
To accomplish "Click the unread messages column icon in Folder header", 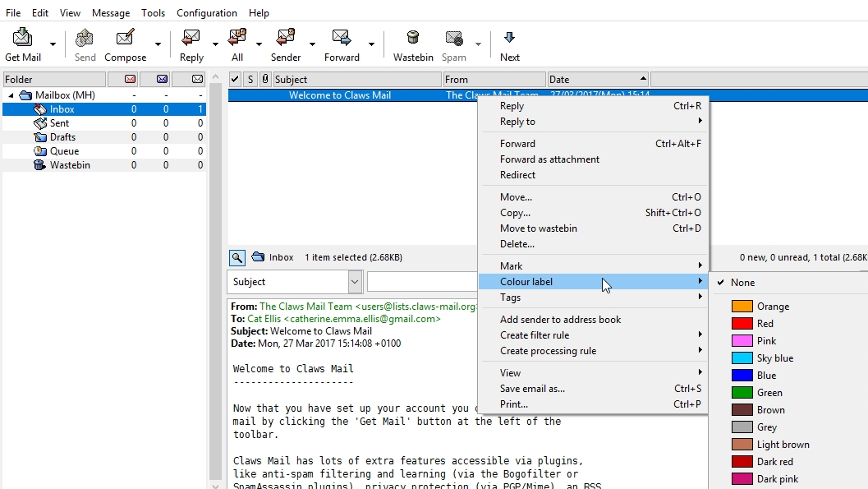I will coord(163,79).
